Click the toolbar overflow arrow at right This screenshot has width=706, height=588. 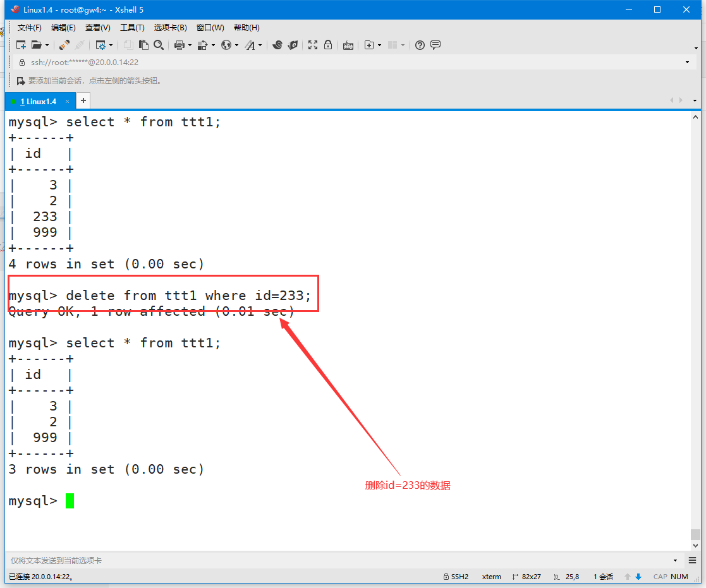(x=696, y=48)
